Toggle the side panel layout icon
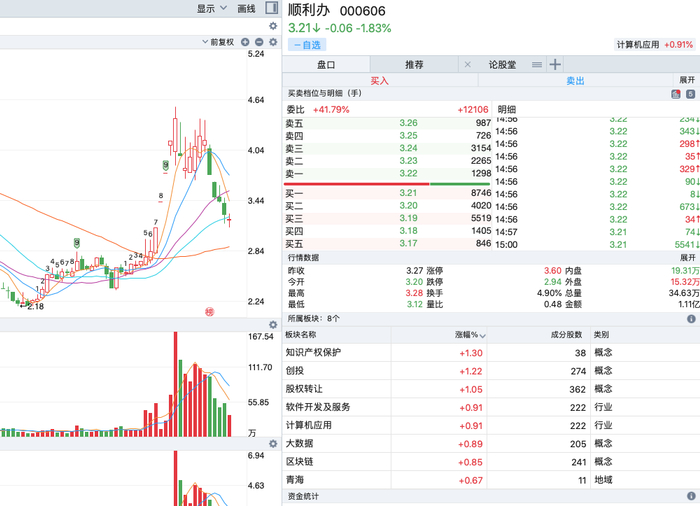Screen dimensions: 700x506 coord(271,8)
